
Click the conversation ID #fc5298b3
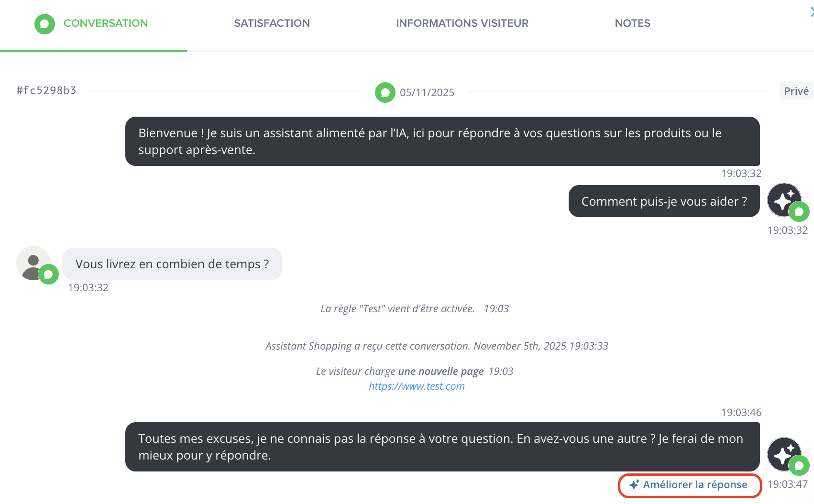46,91
